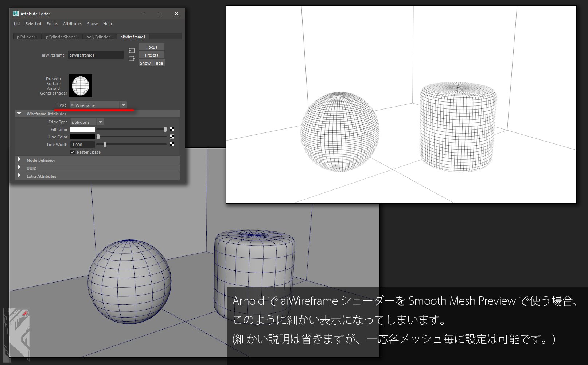Image resolution: width=588 pixels, height=365 pixels.
Task: Click the wireframe sphere shader swatch thumbnail
Action: (x=81, y=86)
